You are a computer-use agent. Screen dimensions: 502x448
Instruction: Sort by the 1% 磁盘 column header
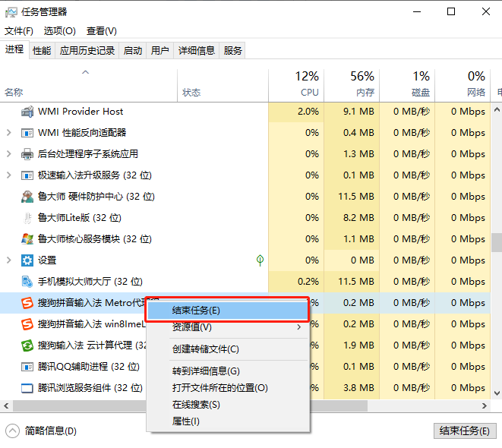point(407,86)
